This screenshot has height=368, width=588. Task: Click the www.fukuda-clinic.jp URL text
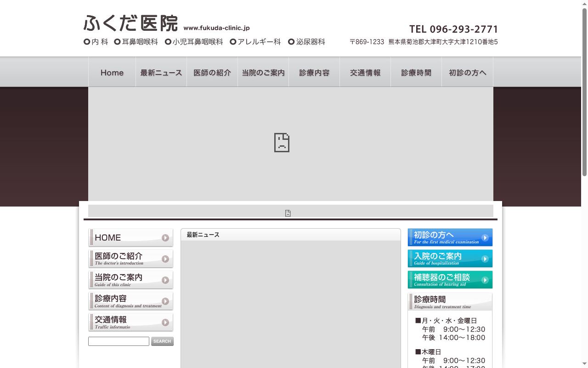216,28
